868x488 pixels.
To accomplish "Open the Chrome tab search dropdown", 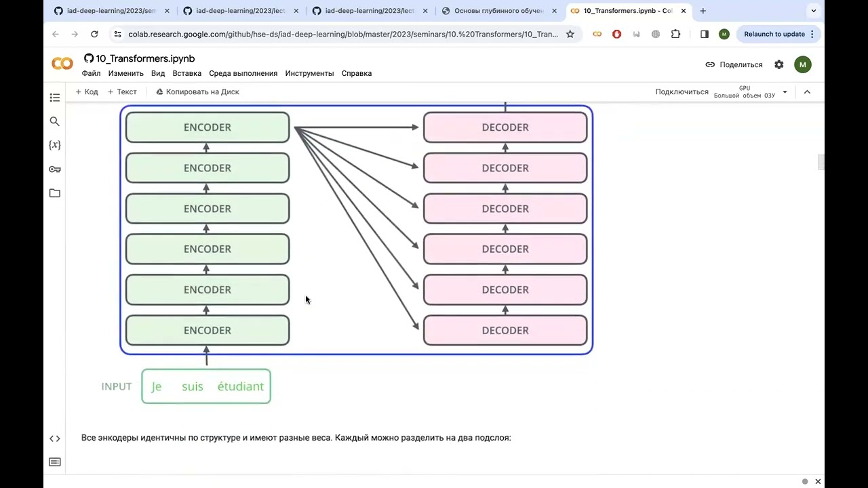I will click(814, 11).
